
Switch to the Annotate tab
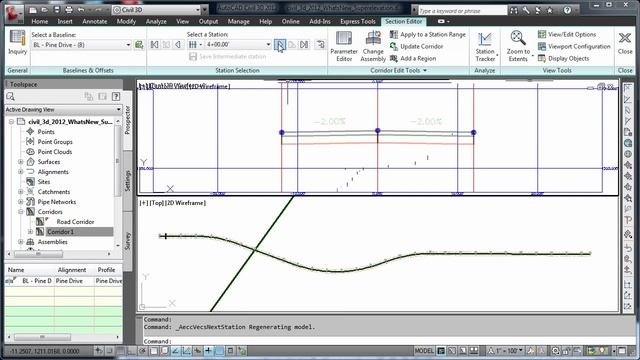click(x=94, y=21)
